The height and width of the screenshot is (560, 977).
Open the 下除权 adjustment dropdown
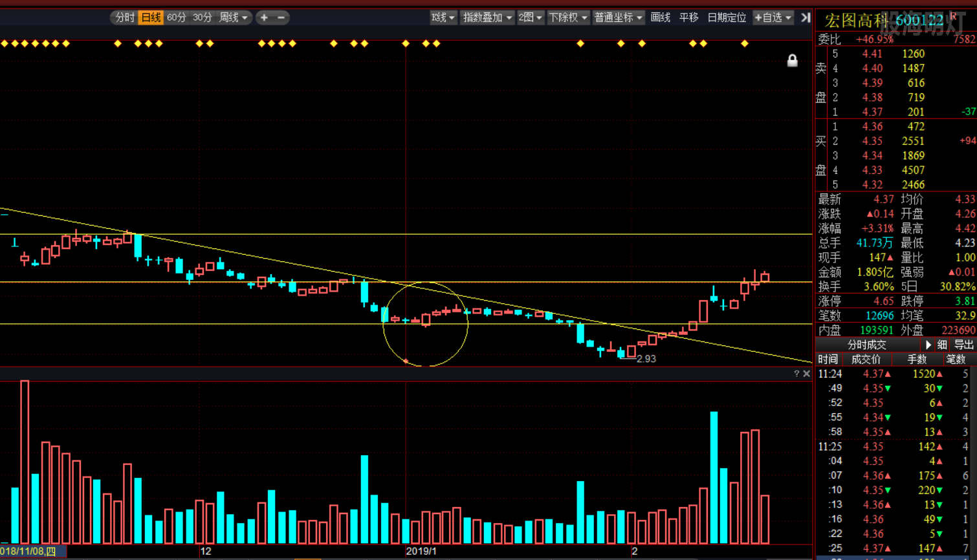[568, 17]
